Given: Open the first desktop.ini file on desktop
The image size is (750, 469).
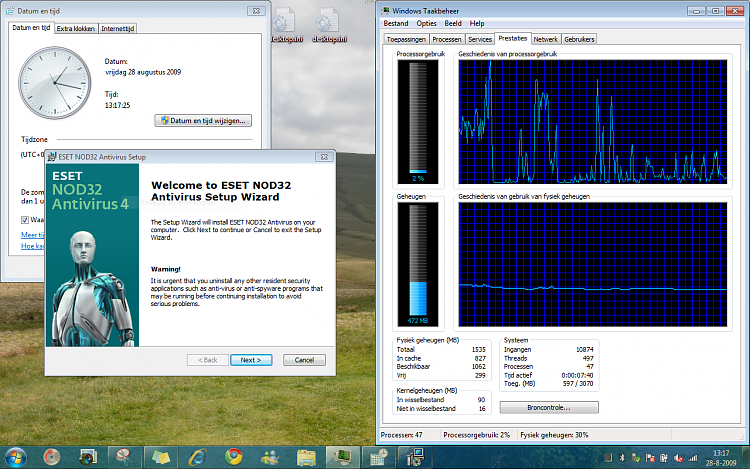Looking at the screenshot, I should pyautogui.click(x=287, y=25).
